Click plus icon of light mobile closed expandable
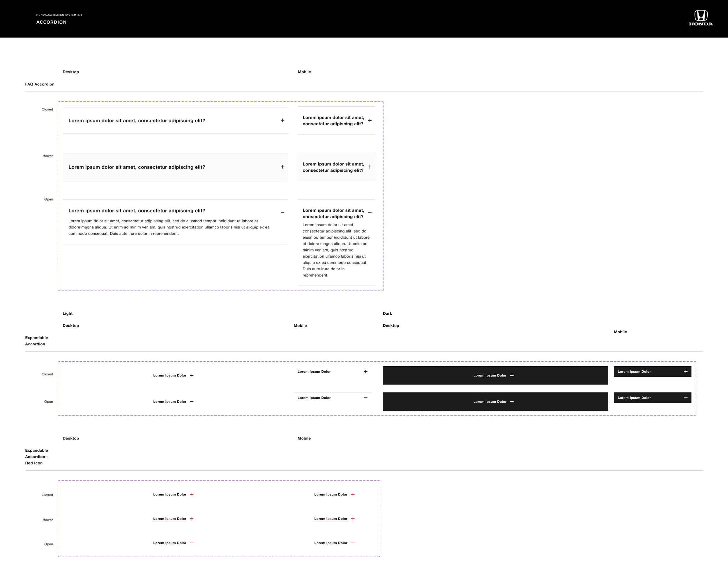Viewport: 728px width, 577px height. pyautogui.click(x=365, y=372)
